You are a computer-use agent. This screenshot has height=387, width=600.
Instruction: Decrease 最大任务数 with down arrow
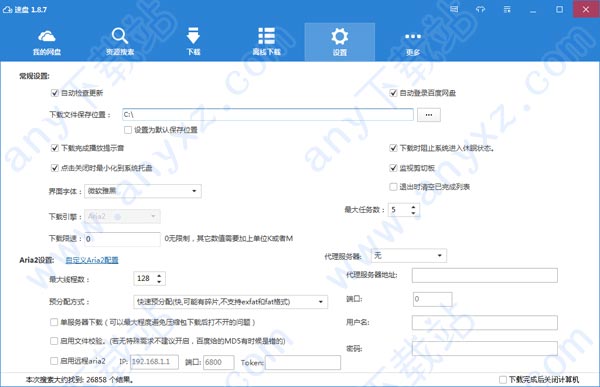point(413,213)
